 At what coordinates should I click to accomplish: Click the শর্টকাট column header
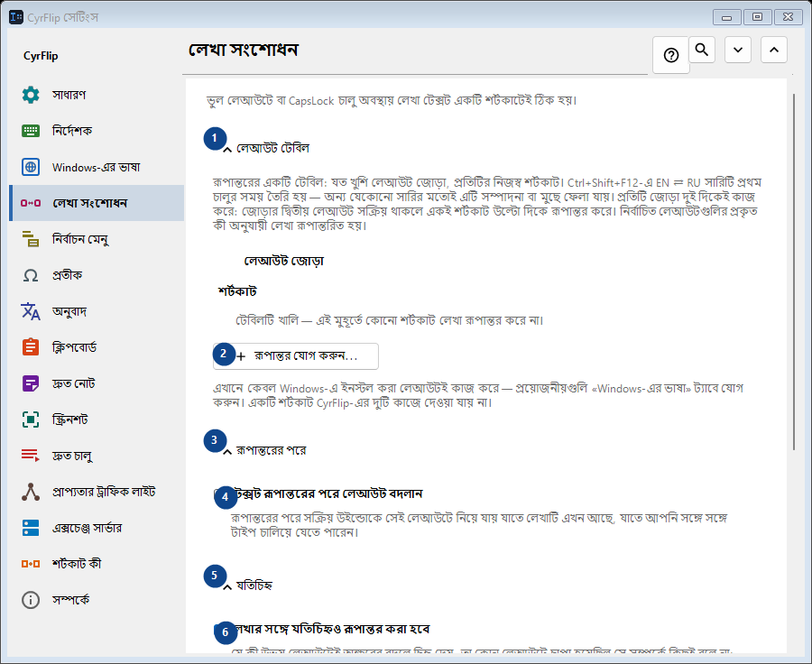(x=237, y=291)
